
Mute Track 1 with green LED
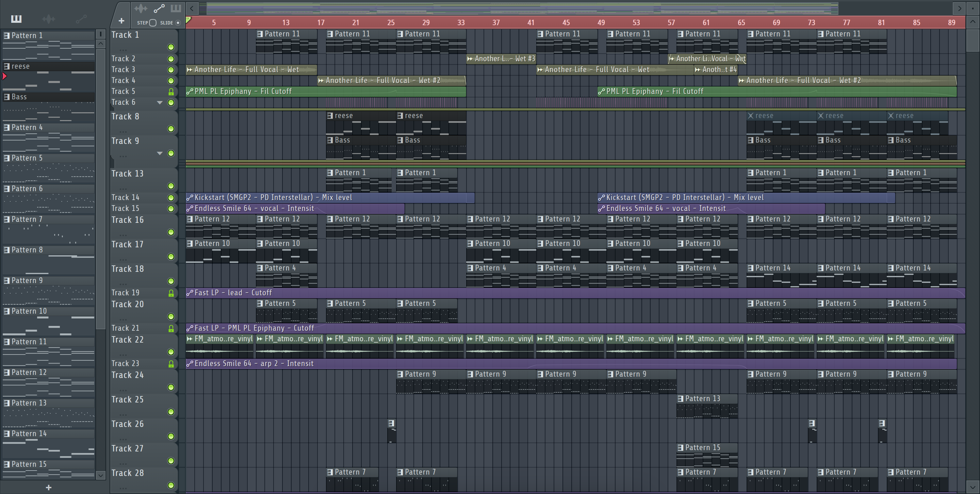coord(171,47)
